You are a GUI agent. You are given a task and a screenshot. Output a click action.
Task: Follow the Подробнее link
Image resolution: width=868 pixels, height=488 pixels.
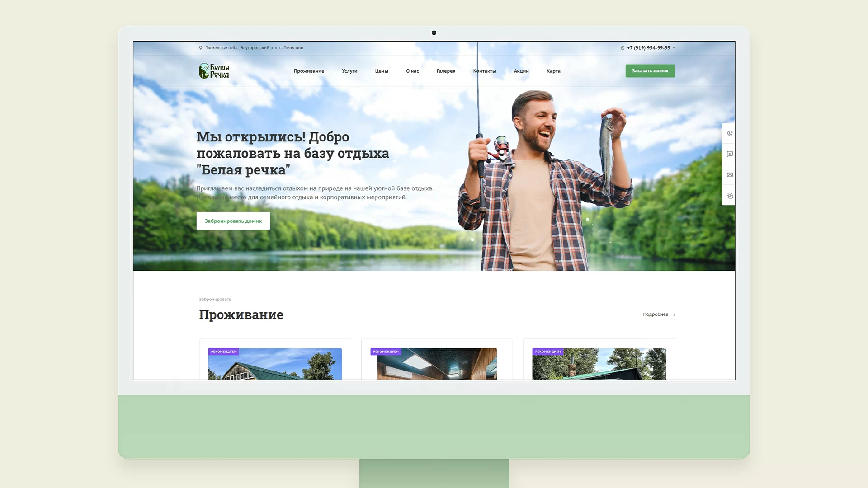(x=656, y=314)
